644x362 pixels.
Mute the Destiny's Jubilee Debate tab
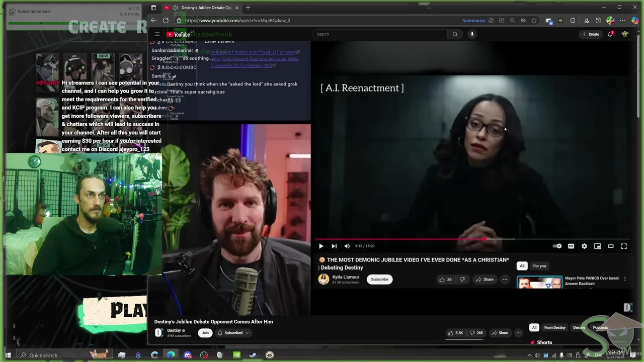(x=175, y=8)
